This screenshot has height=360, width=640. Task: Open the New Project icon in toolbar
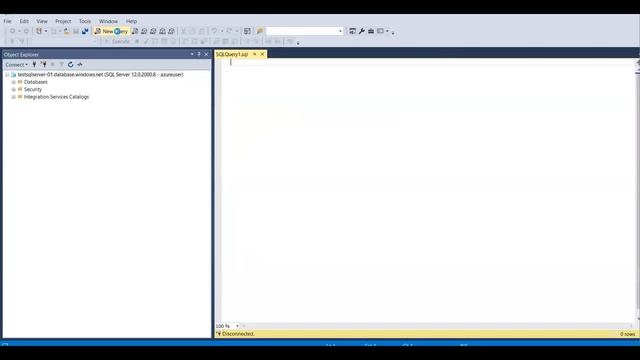(x=39, y=31)
